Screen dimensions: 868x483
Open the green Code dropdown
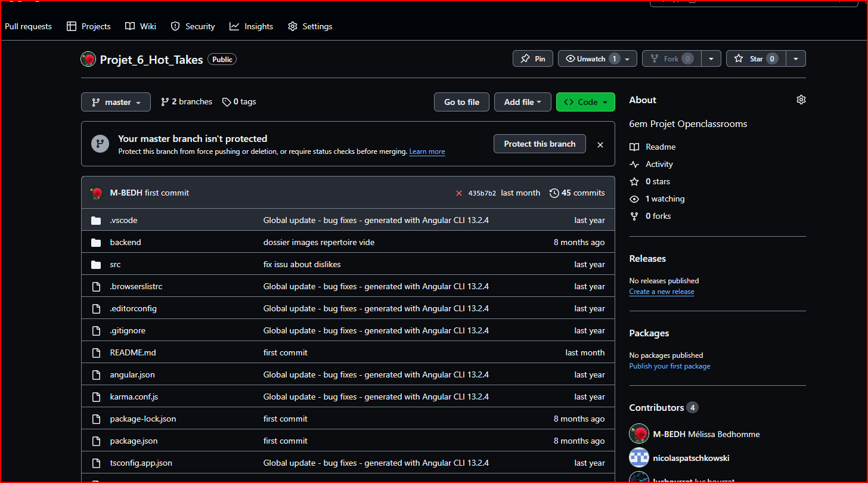click(x=585, y=102)
